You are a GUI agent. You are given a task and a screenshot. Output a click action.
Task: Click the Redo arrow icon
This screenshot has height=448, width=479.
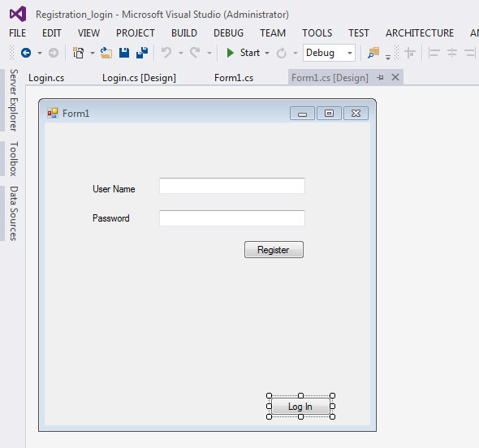[x=195, y=53]
